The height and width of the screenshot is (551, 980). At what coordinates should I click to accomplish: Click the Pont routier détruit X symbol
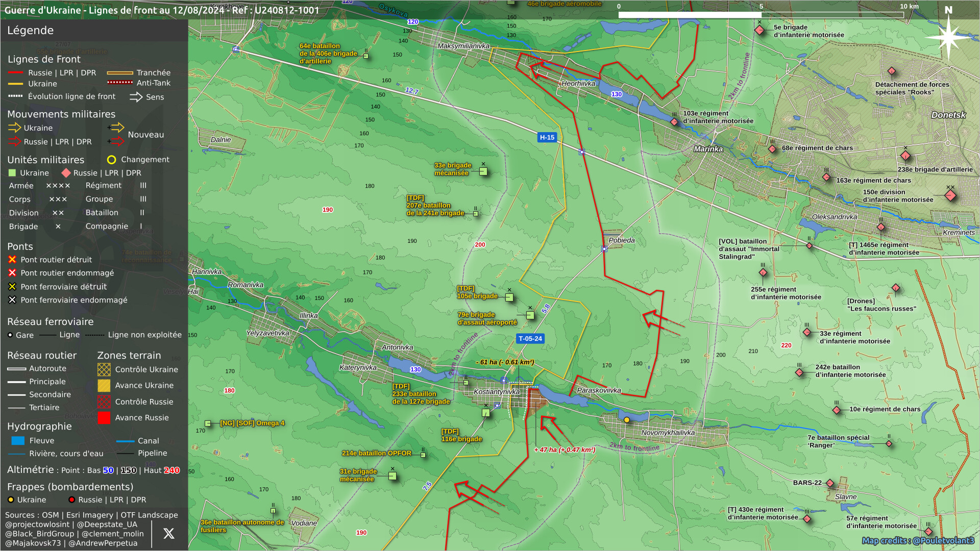pos(12,260)
